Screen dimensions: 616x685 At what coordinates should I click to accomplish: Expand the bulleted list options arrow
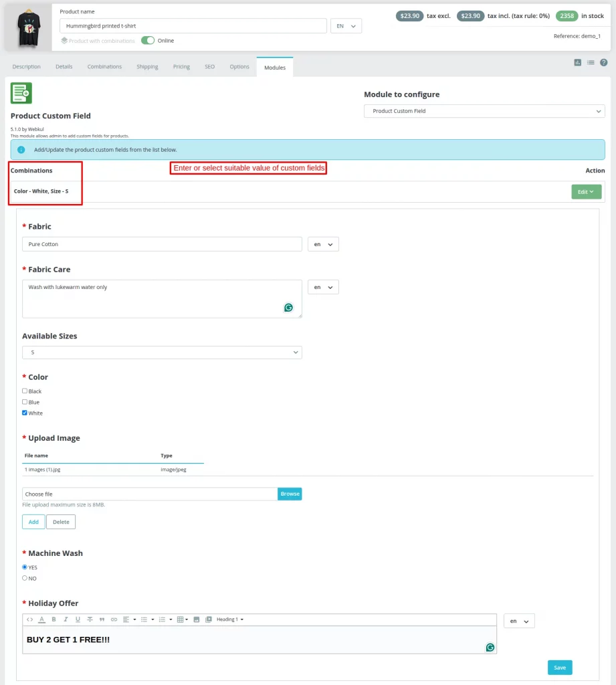152,619
